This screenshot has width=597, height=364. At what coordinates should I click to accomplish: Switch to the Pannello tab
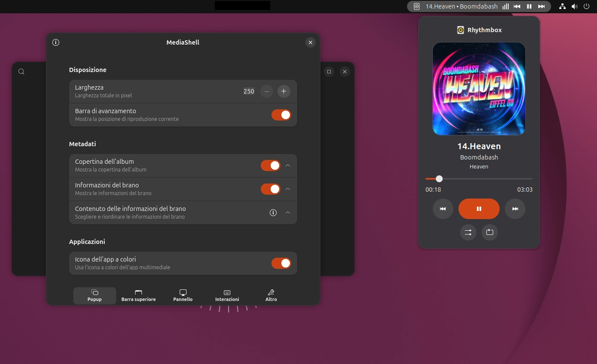click(x=183, y=296)
